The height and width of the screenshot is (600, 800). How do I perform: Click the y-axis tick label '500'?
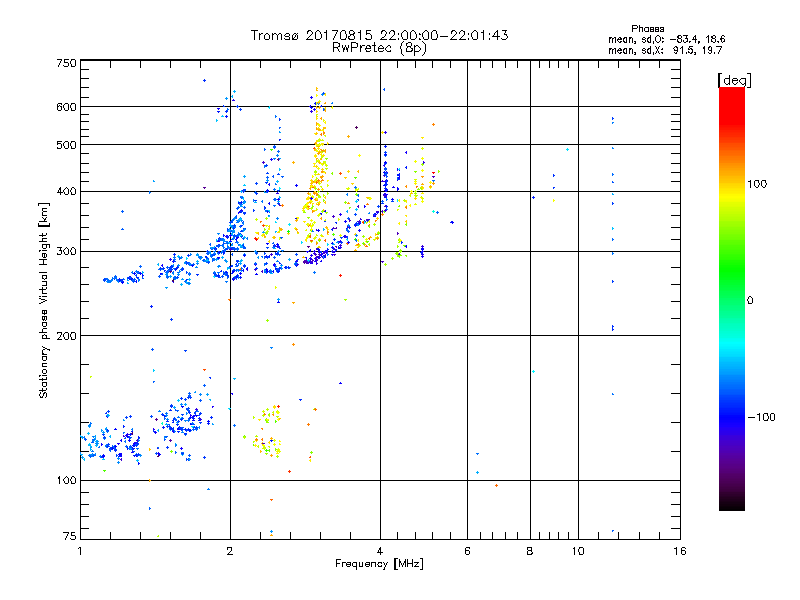67,145
